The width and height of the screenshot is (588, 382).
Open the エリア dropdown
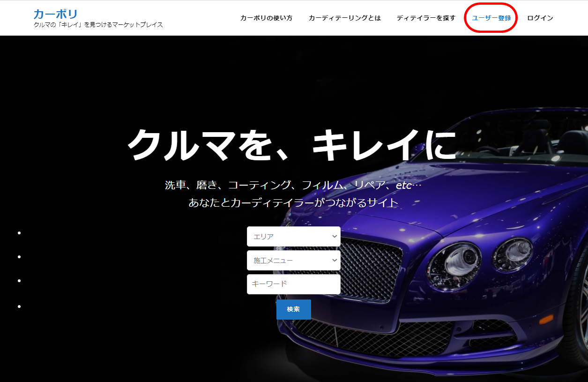[x=293, y=236]
